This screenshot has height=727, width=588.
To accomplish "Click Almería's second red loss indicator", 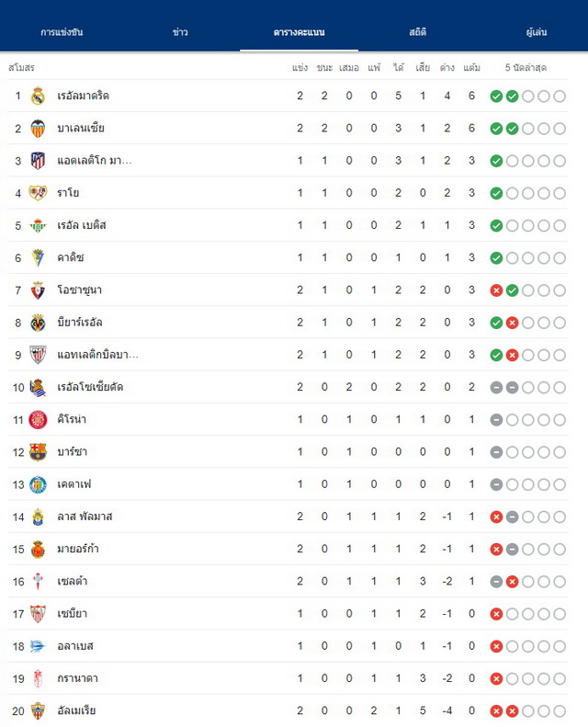I will tap(512, 711).
